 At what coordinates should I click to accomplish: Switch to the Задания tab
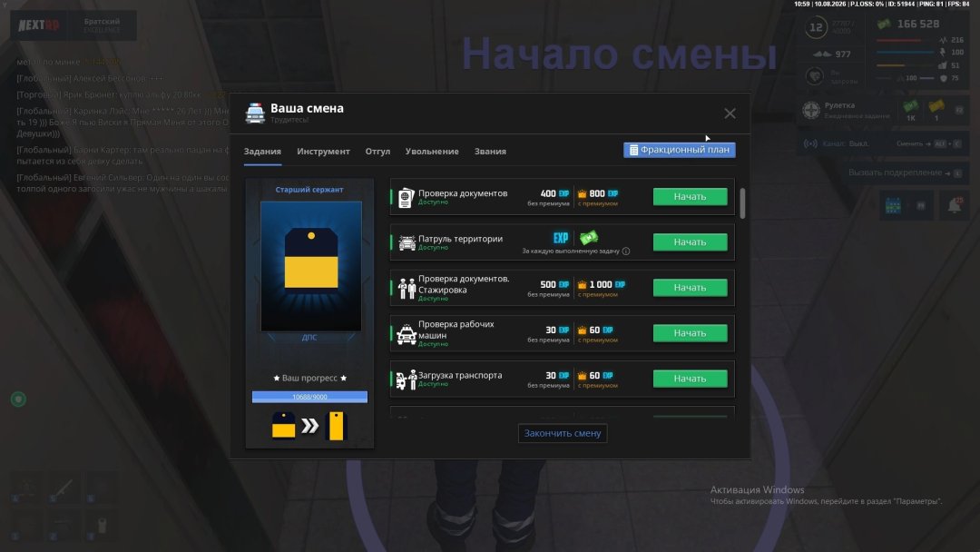coord(262,152)
